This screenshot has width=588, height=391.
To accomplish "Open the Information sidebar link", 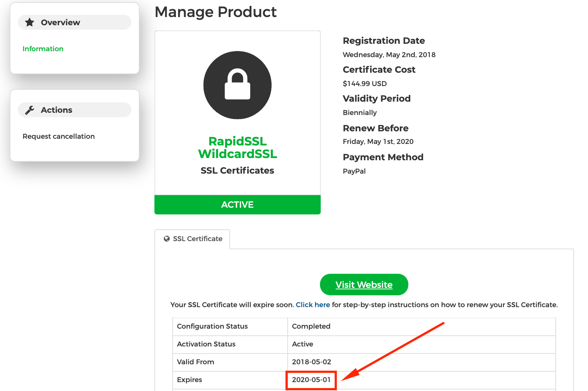I will pyautogui.click(x=43, y=49).
